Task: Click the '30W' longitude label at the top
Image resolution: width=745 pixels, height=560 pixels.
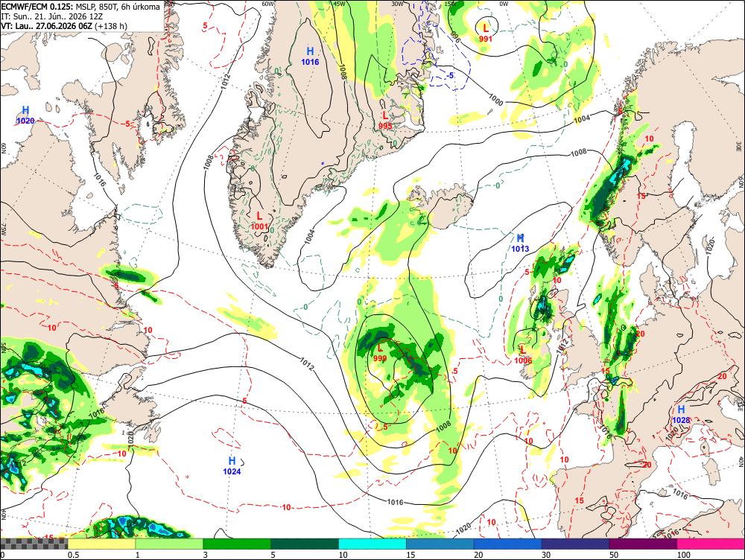Action: 397,4
